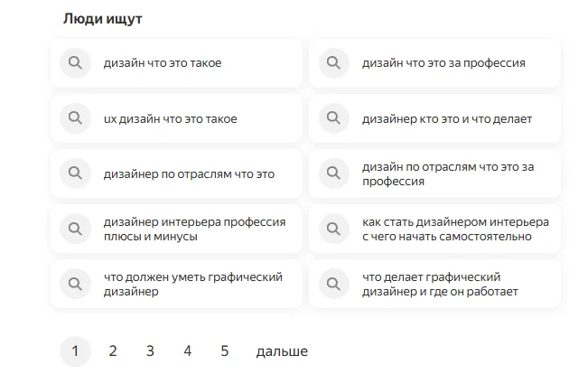Click magnifier by "дизайнер интерьера профессия плюсы и минусы"
The image size is (588, 384).
(75, 229)
